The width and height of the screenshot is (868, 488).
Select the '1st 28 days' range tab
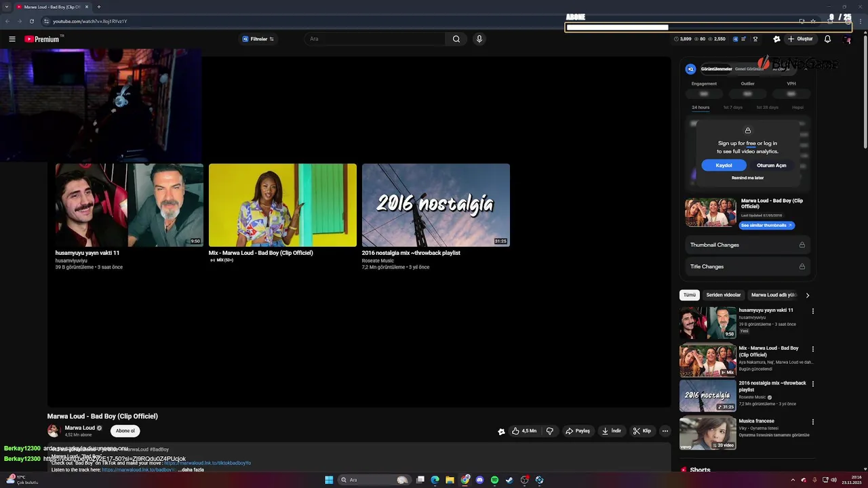pos(767,107)
